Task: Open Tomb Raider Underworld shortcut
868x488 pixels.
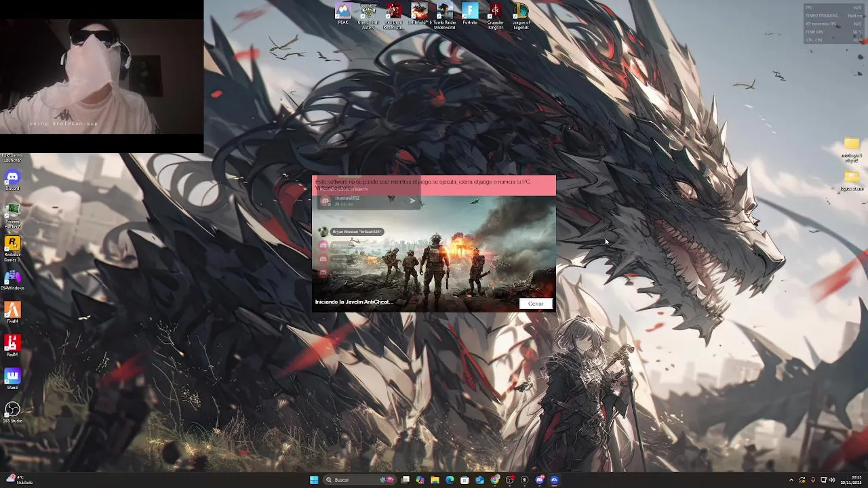Action: (445, 16)
